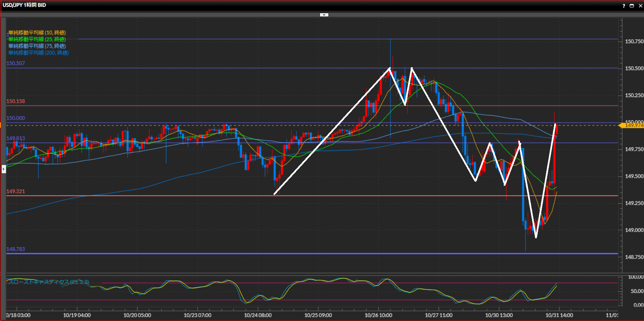Select the 単純移動平均線 (75, 終値) indicator label
644x321 pixels.
click(x=37, y=46)
